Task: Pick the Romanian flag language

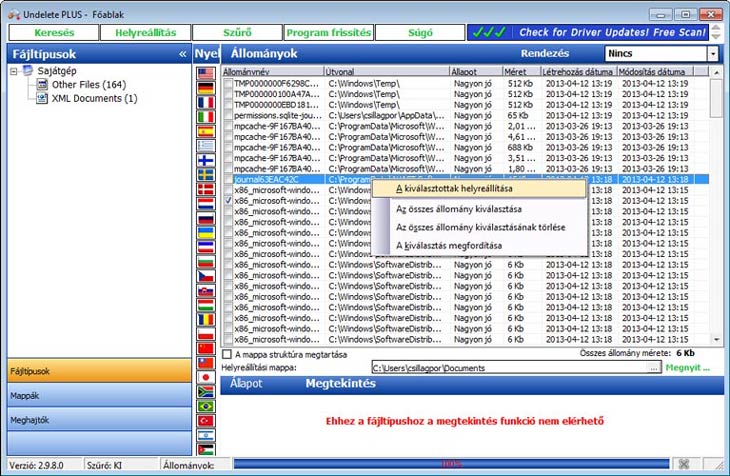Action: tap(206, 320)
